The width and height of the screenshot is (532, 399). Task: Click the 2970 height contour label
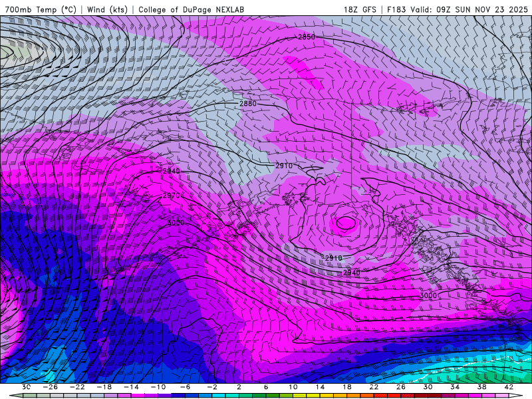pos(172,196)
